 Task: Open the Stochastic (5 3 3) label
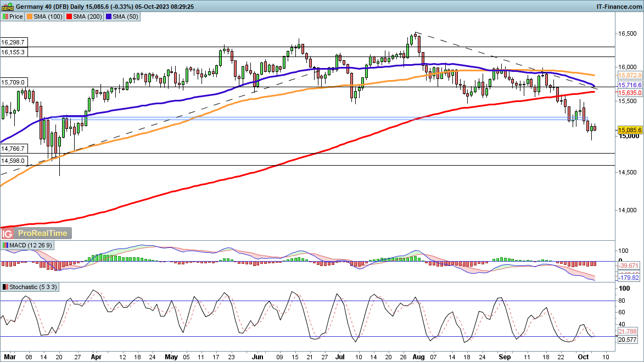pyautogui.click(x=33, y=287)
